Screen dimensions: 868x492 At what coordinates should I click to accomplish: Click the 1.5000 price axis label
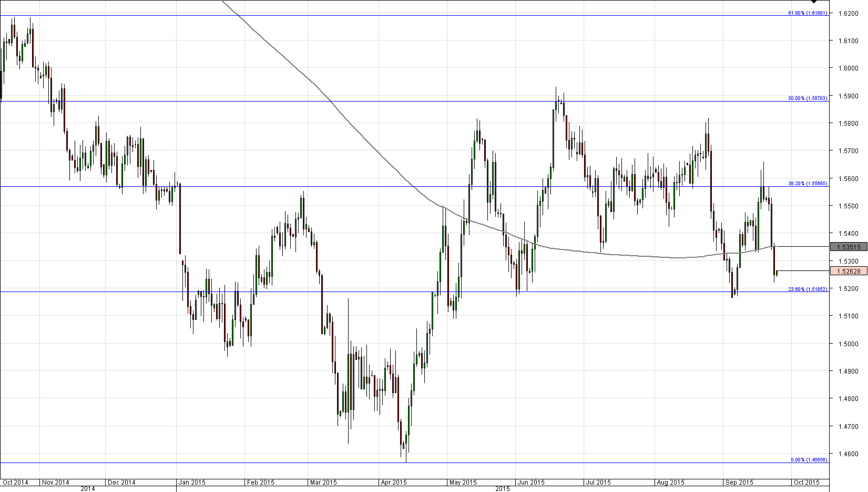(x=848, y=344)
